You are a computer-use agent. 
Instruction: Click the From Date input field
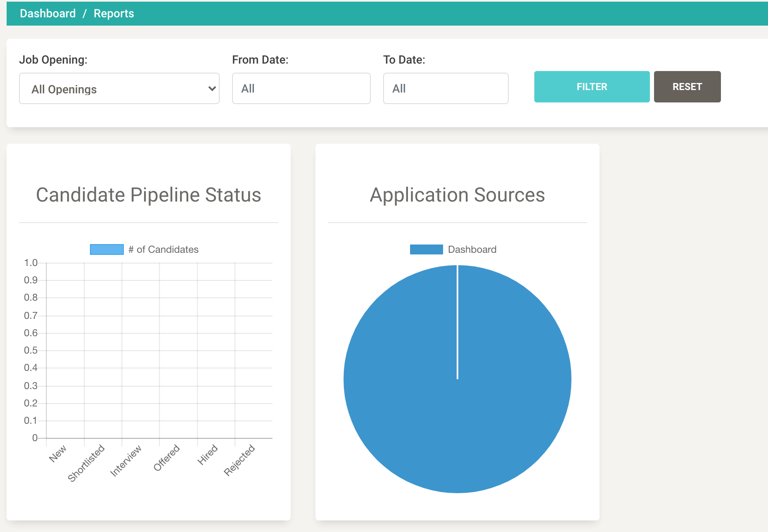(x=301, y=88)
